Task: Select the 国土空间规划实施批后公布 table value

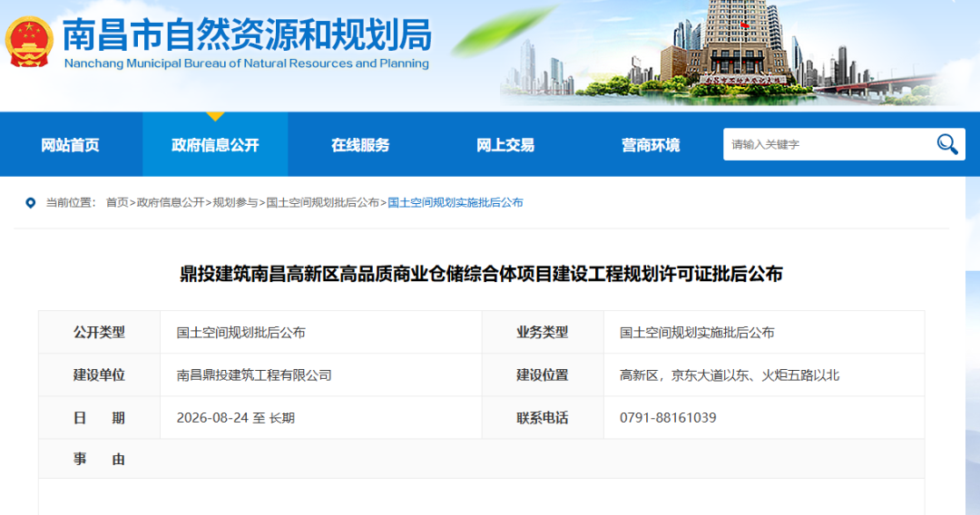Action: [x=697, y=333]
